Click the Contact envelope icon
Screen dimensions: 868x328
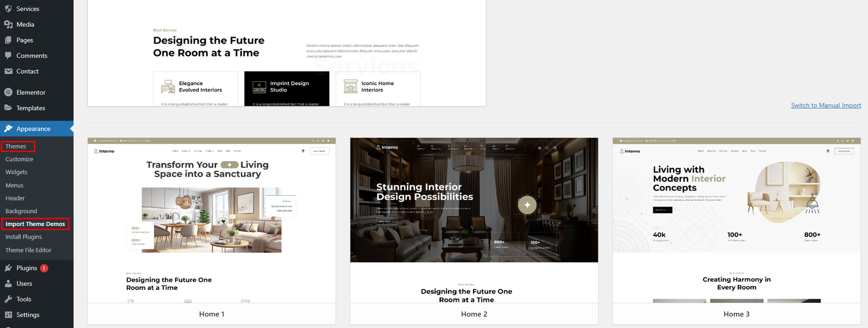coord(8,71)
